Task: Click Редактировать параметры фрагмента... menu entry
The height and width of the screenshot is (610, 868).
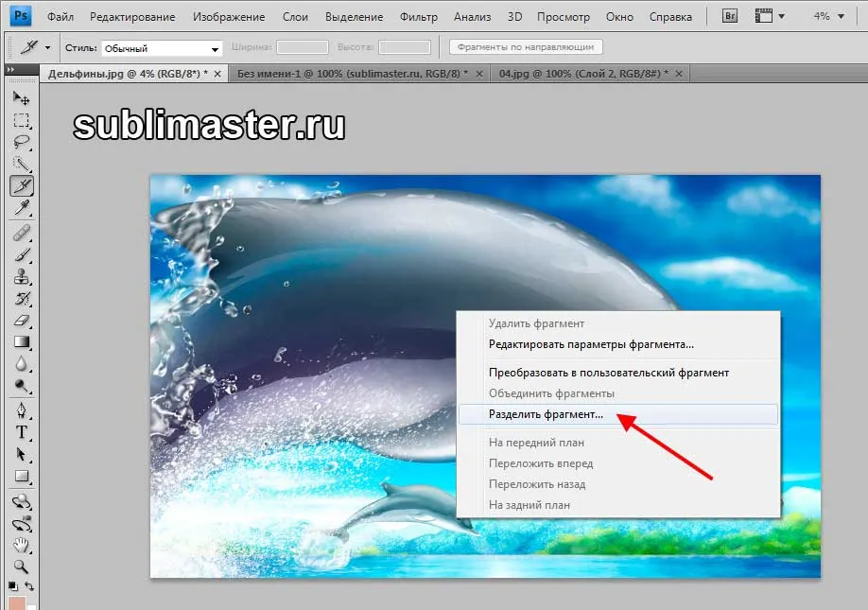Action: [x=591, y=345]
